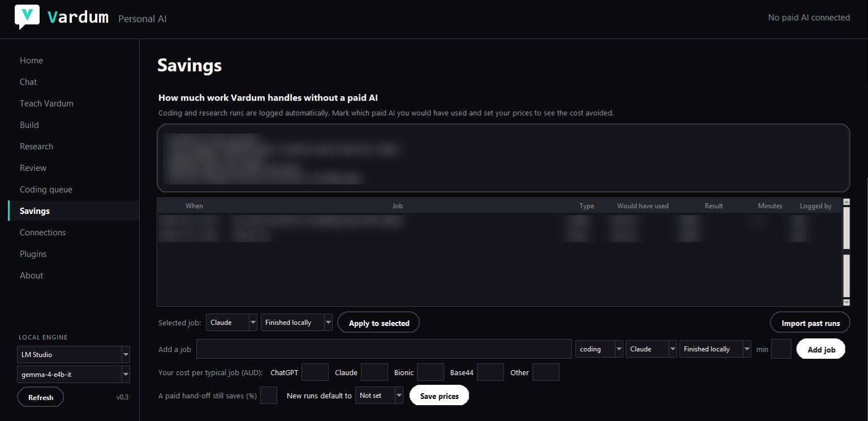This screenshot has width=868, height=421.
Task: Open the gemma-4-e4b-it model dropdown
Action: pos(74,375)
